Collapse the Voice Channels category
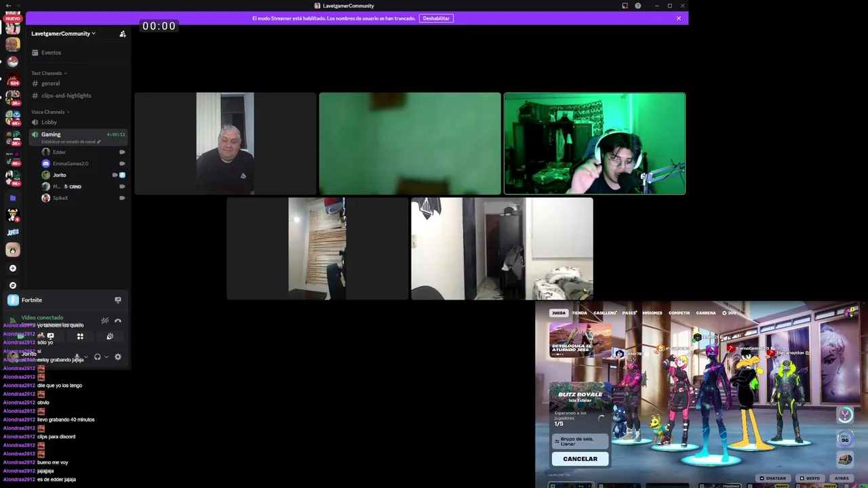 pos(50,112)
